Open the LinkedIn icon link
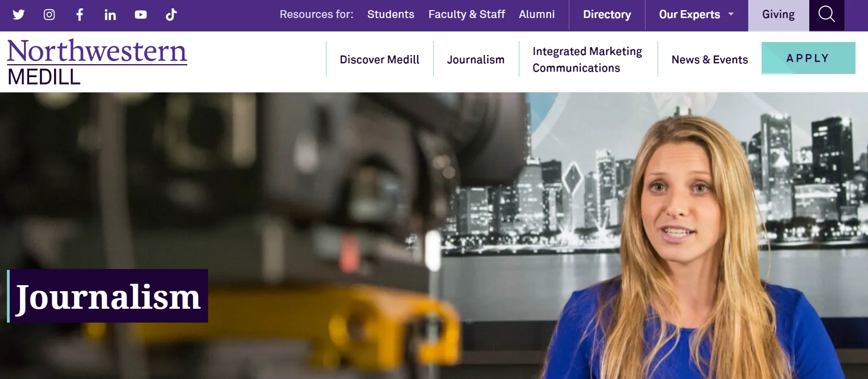The image size is (868, 379). point(110,15)
